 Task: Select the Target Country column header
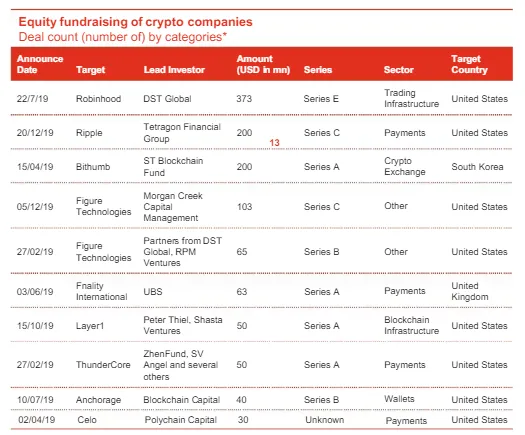click(x=469, y=64)
